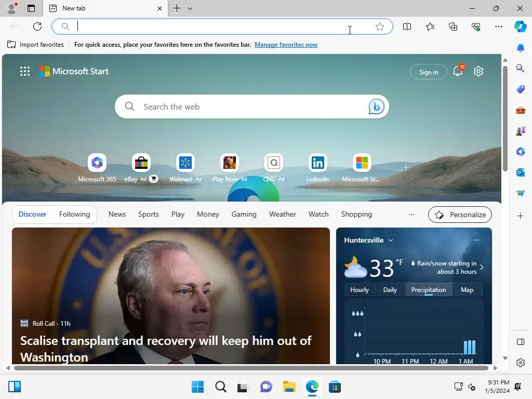The width and height of the screenshot is (532, 399).
Task: Open the split screen button
Action: point(407,26)
